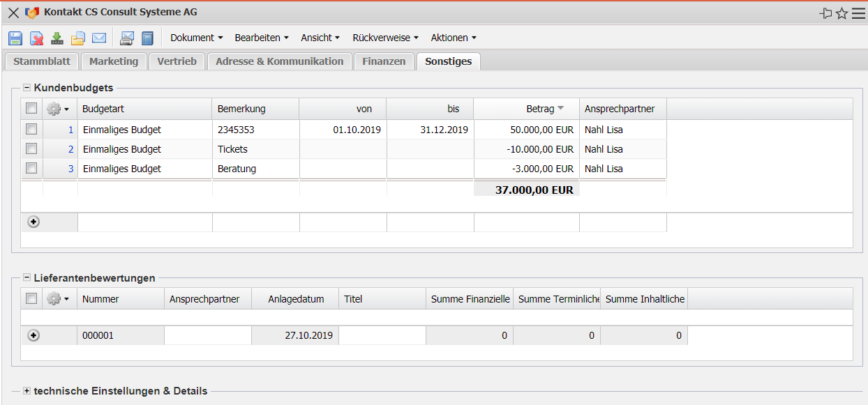Click the save and close icon with red X
Screen dimensions: 868x405
tap(36, 38)
